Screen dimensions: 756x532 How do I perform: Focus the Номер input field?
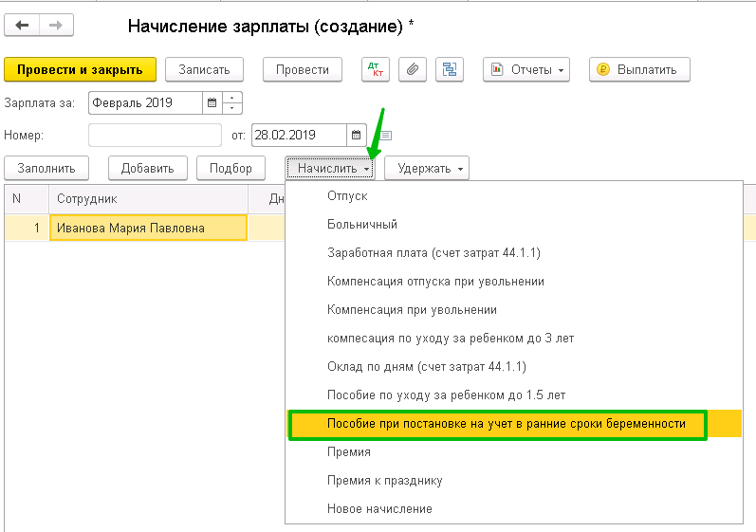[155, 135]
